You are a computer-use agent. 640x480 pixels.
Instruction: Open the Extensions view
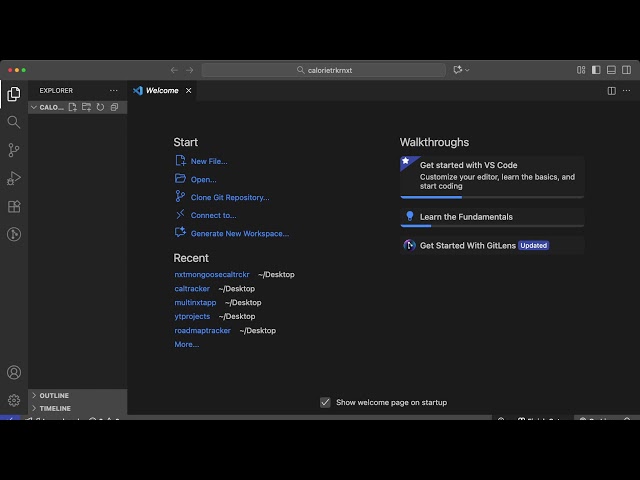click(14, 207)
